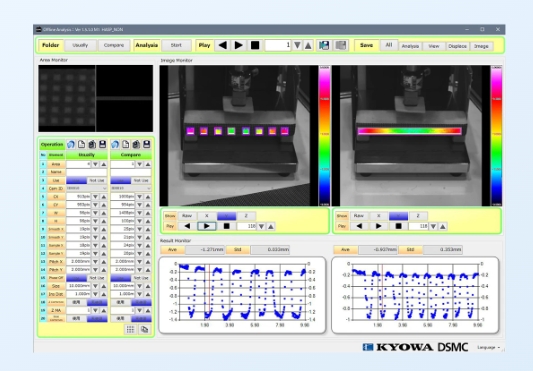
Task: Click the rainbow color scale beside left image
Action: pyautogui.click(x=325, y=136)
